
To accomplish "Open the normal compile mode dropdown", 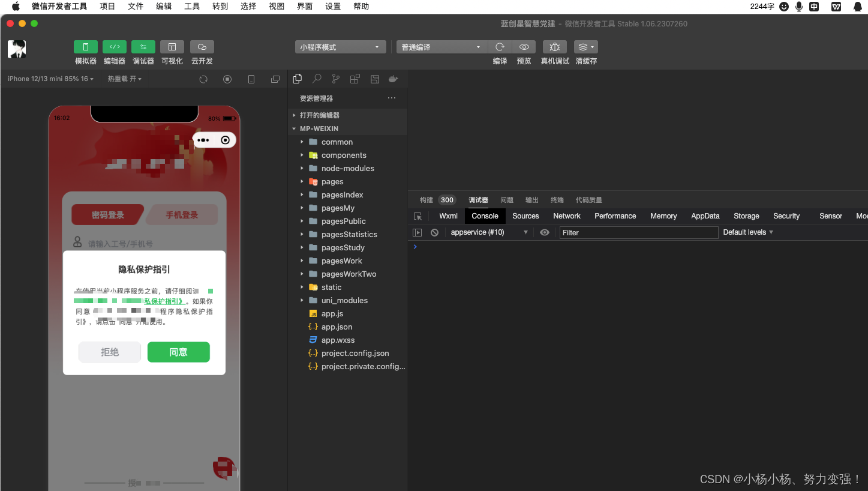I will (442, 47).
